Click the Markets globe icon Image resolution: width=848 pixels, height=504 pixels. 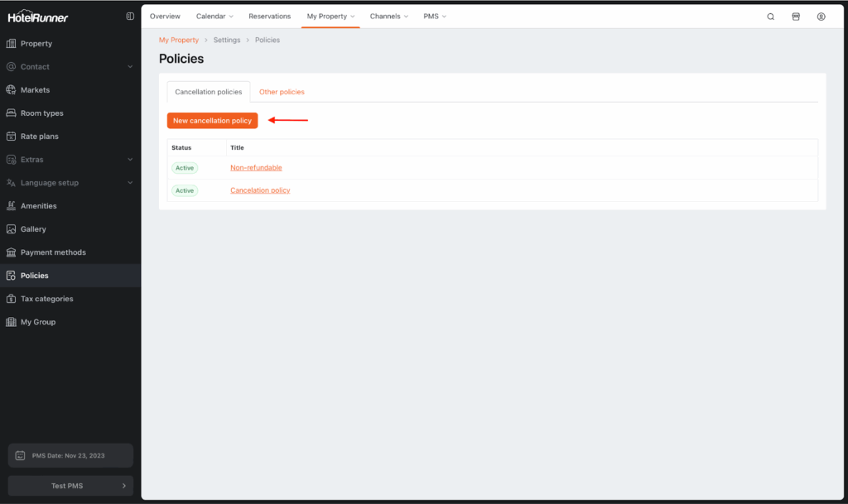[12, 90]
